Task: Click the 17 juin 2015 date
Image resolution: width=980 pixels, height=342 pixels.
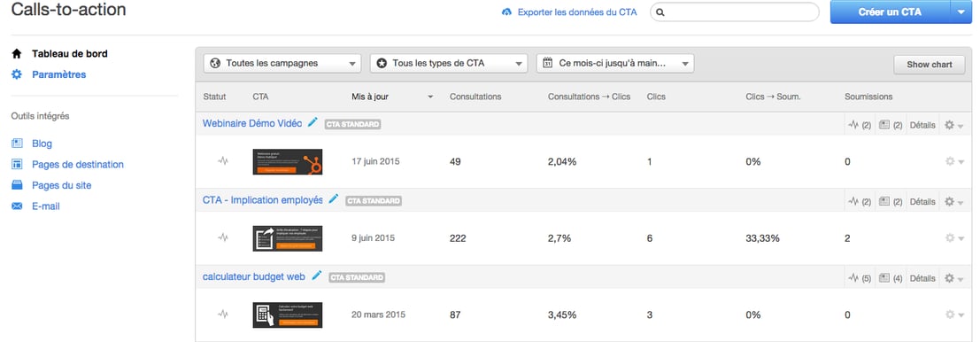Action: point(375,161)
